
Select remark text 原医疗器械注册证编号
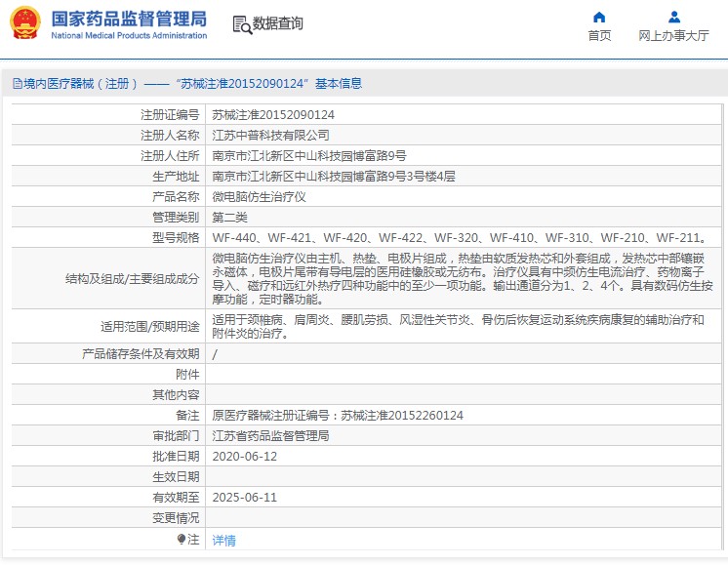point(338,415)
